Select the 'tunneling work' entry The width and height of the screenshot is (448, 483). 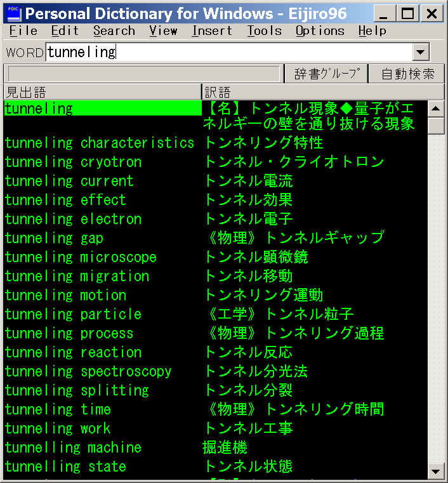click(58, 429)
